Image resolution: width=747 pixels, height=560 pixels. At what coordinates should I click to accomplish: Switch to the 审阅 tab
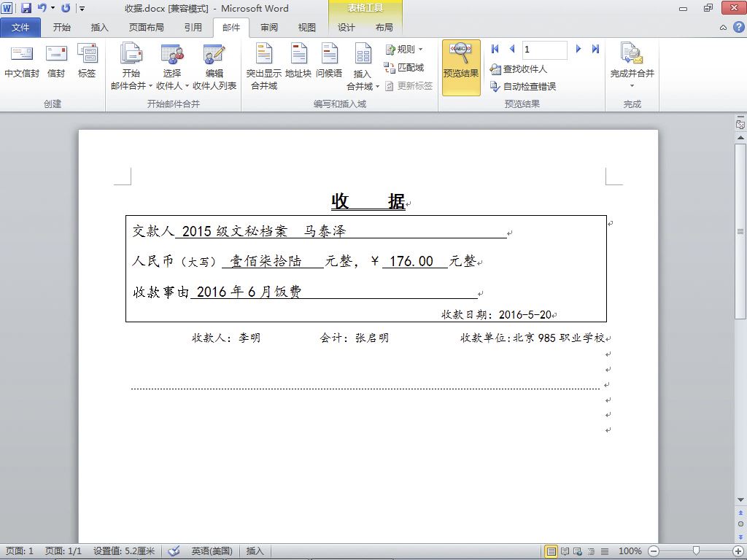pos(268,28)
